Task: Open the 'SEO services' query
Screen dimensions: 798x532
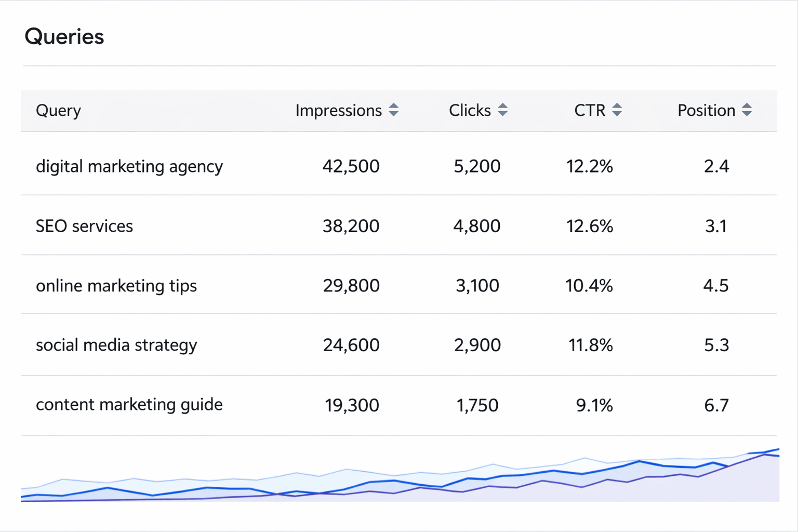Action: 84,226
